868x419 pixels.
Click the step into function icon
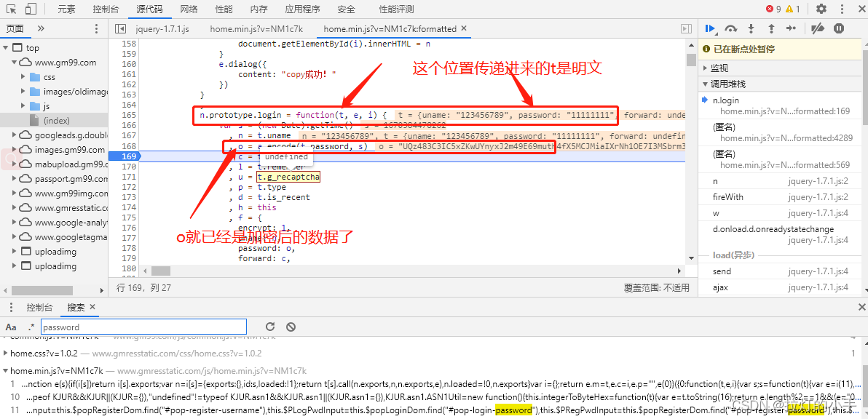[751, 29]
